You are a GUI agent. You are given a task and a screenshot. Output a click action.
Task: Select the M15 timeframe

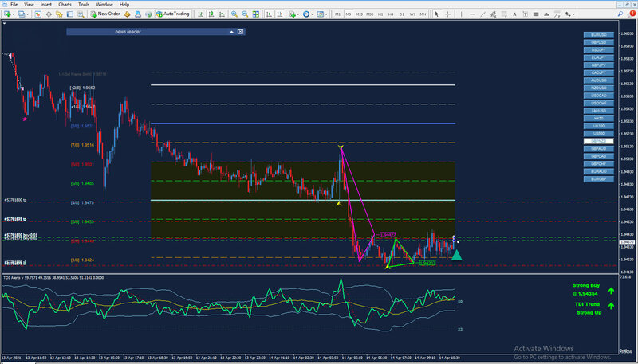tap(359, 14)
